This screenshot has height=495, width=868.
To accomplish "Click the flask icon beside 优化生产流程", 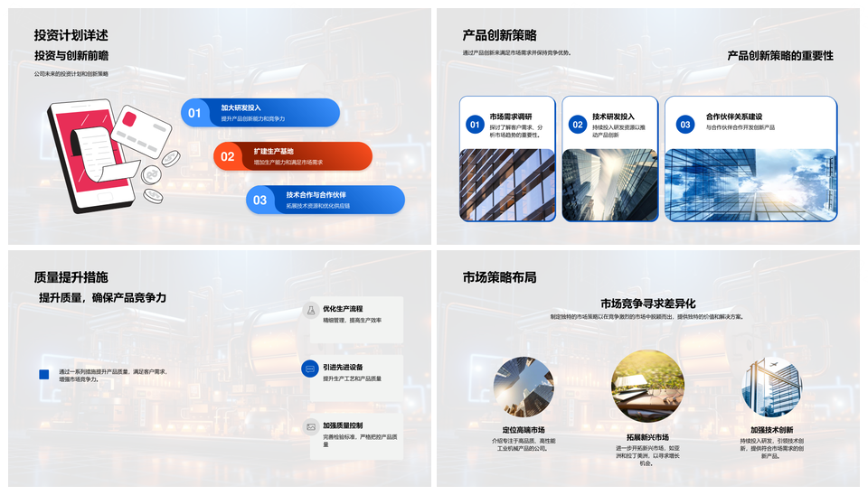I will pyautogui.click(x=310, y=310).
